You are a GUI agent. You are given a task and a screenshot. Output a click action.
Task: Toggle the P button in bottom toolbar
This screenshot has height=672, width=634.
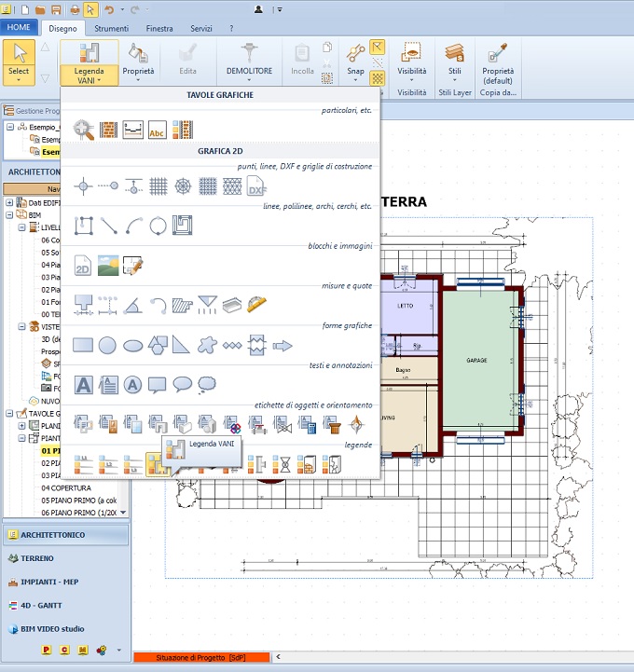click(x=46, y=649)
